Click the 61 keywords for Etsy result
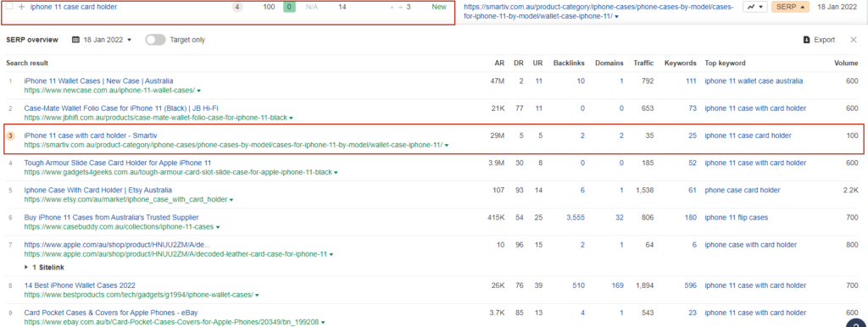 [692, 190]
